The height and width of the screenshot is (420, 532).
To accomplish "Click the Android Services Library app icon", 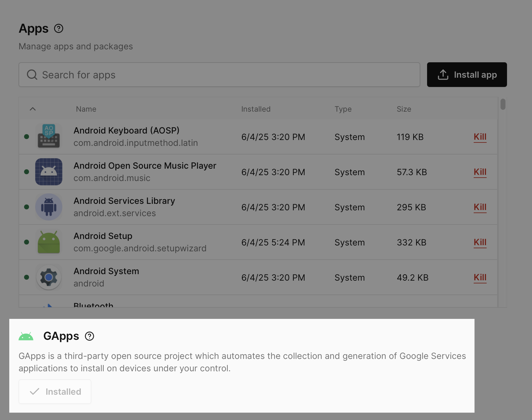I will 49,207.
